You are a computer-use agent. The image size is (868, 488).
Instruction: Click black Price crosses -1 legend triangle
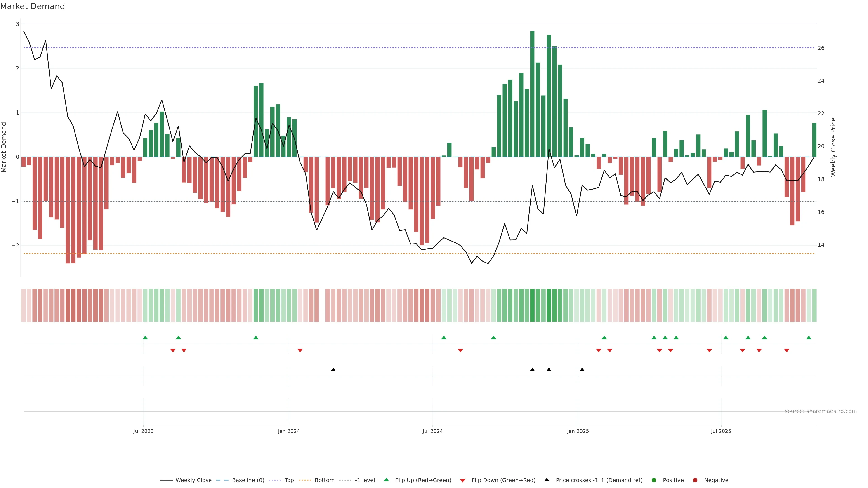click(x=547, y=480)
